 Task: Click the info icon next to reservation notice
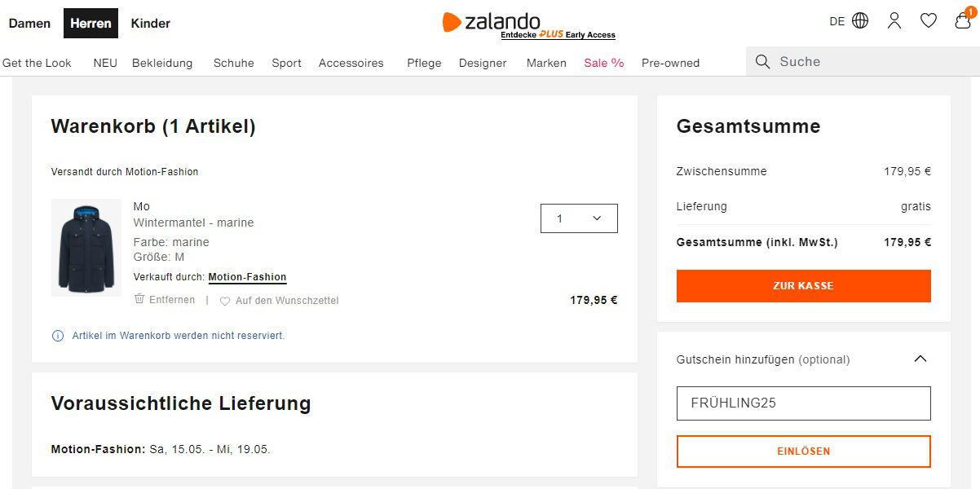(58, 335)
